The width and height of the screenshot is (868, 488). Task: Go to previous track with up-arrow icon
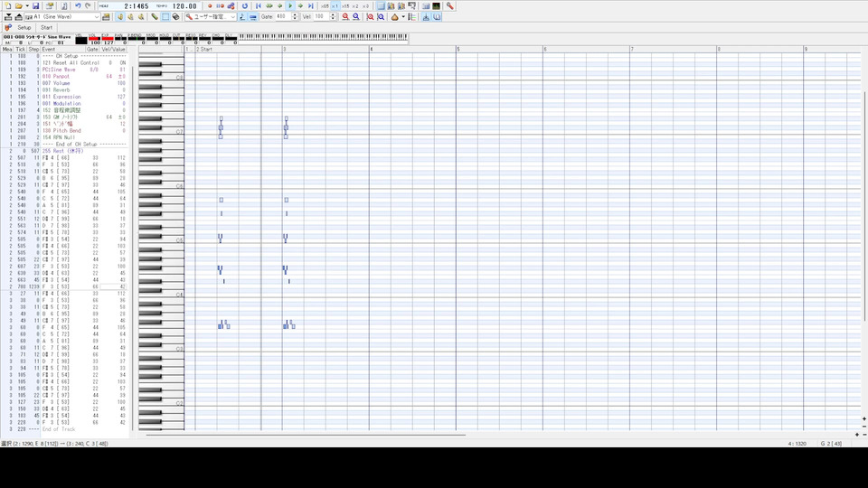[18, 17]
